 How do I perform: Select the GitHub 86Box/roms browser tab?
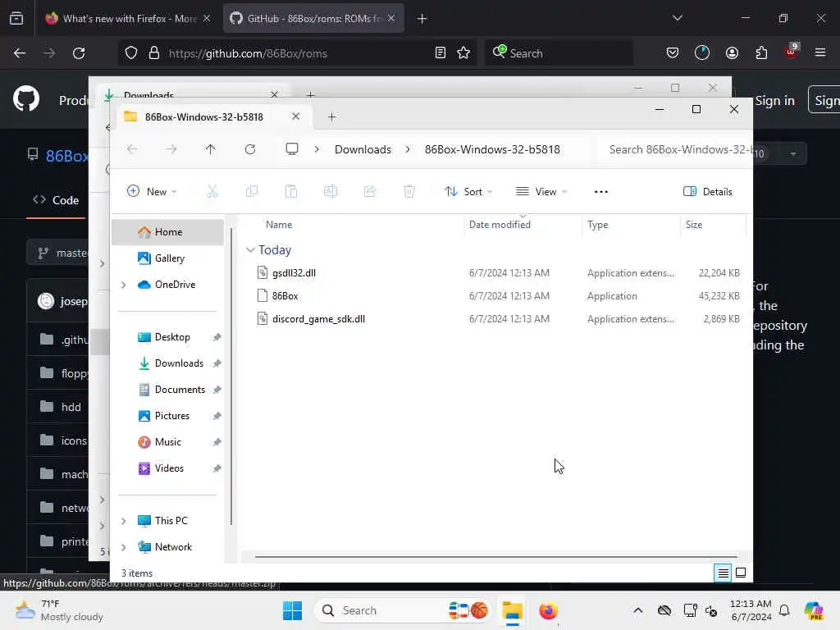[313, 19]
